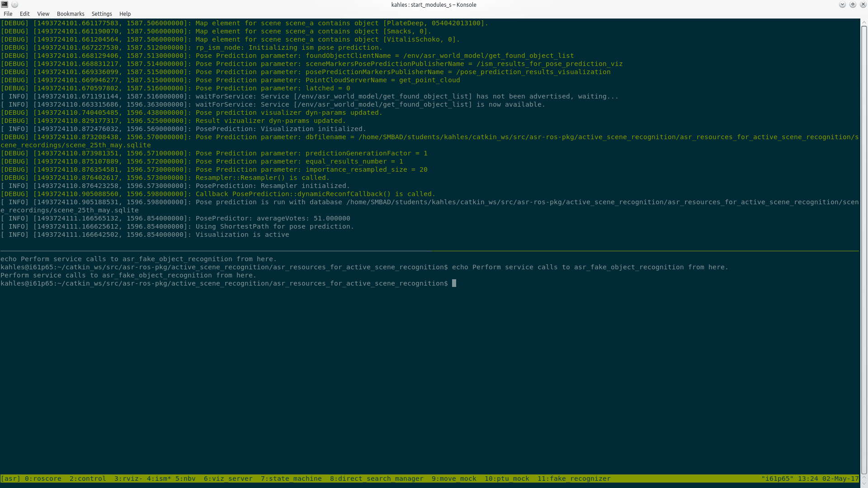This screenshot has height=488, width=868.
Task: Open the View menu
Action: [x=43, y=14]
